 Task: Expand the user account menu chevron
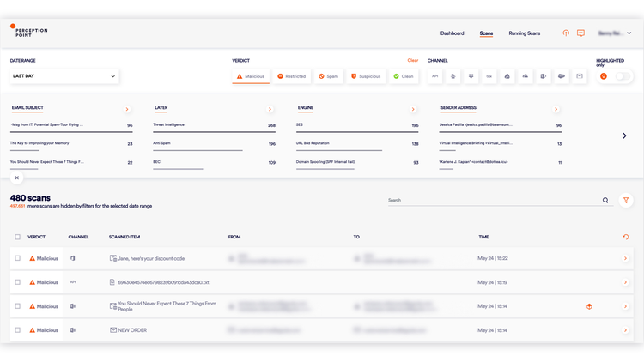pyautogui.click(x=629, y=33)
